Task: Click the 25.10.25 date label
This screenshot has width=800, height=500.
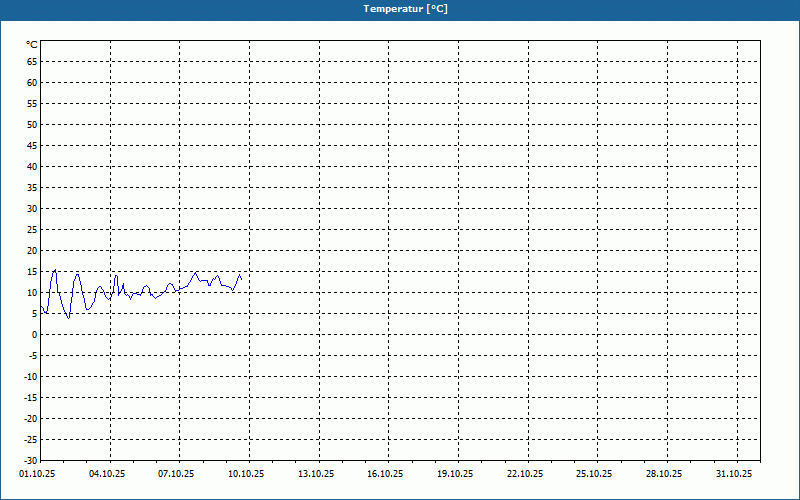Action: tap(594, 474)
